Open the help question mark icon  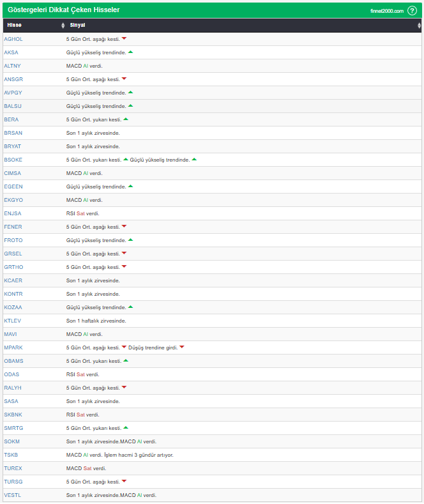click(412, 11)
